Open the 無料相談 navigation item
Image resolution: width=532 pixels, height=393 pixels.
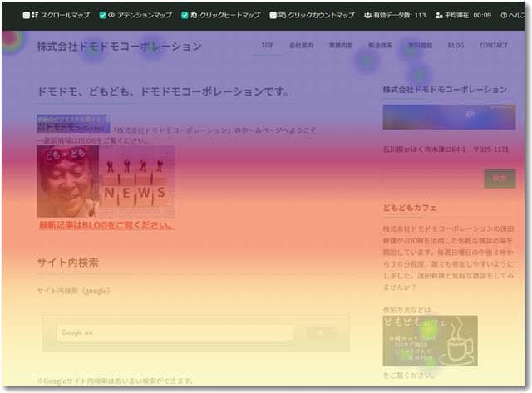[x=420, y=45]
